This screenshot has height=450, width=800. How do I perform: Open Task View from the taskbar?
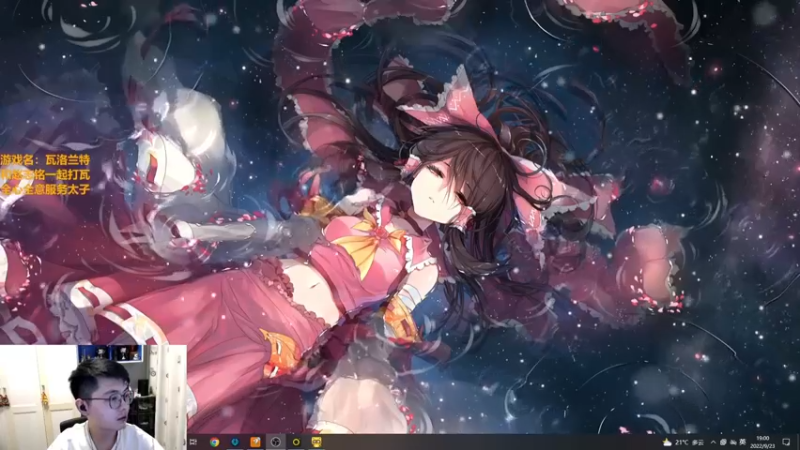click(x=193, y=442)
